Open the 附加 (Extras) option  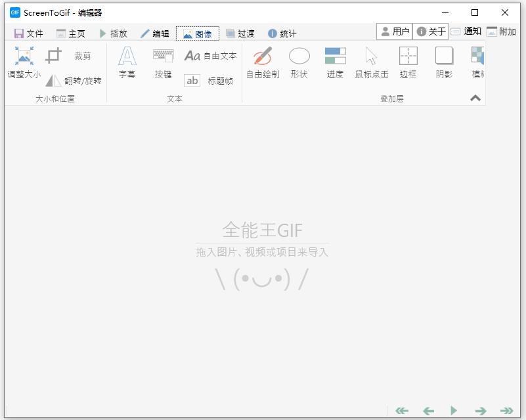point(501,31)
